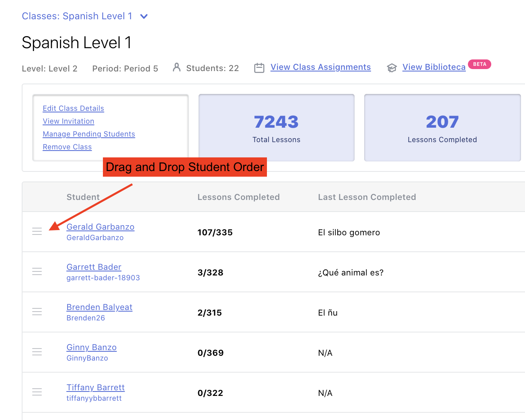Click the 107/335 lessons value
This screenshot has width=525, height=420.
(215, 232)
